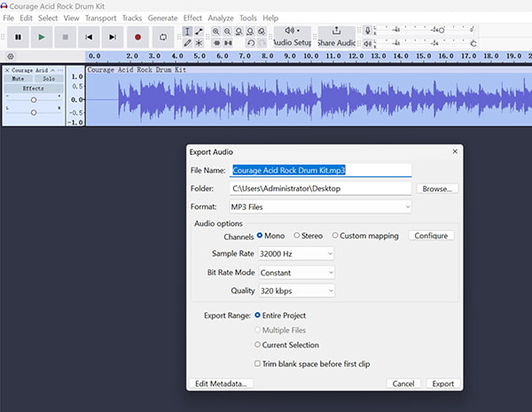Solo the Courage Acid track
The image size is (532, 412).
(x=49, y=79)
